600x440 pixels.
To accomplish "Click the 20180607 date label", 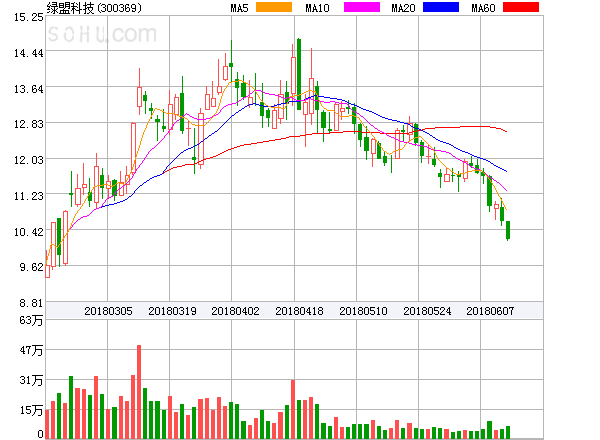I will coord(490,311).
